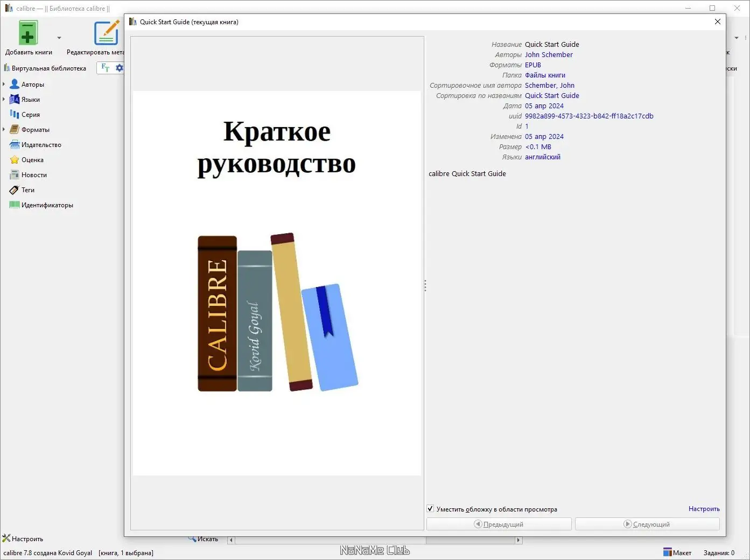Select the Форматы category label
This screenshot has height=560, width=750.
tap(36, 130)
